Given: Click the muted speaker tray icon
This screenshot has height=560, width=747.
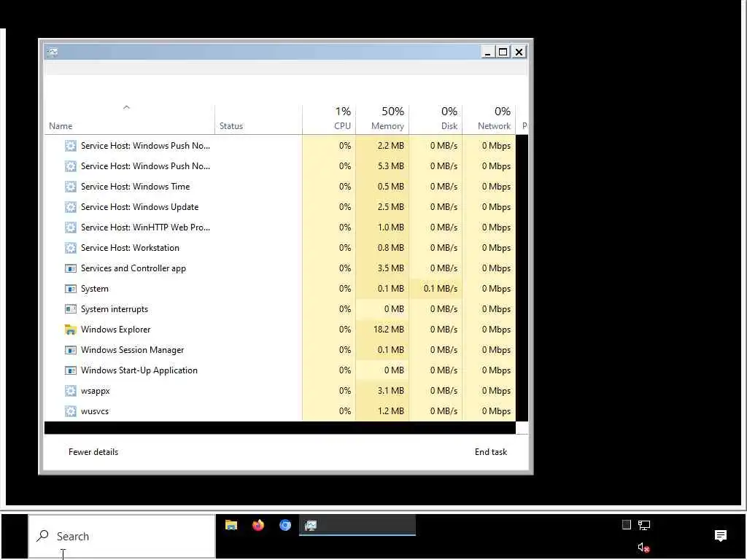Looking at the screenshot, I should pyautogui.click(x=643, y=548).
